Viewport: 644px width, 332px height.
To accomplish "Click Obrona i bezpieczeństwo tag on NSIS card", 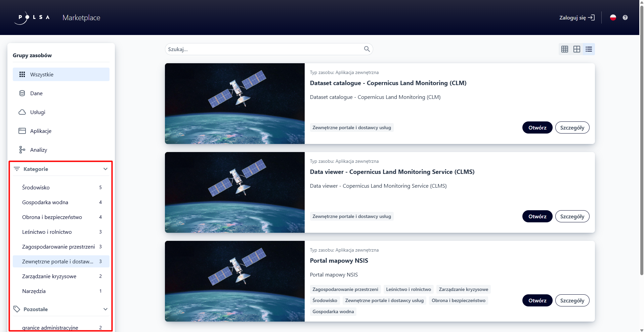I will (459, 300).
